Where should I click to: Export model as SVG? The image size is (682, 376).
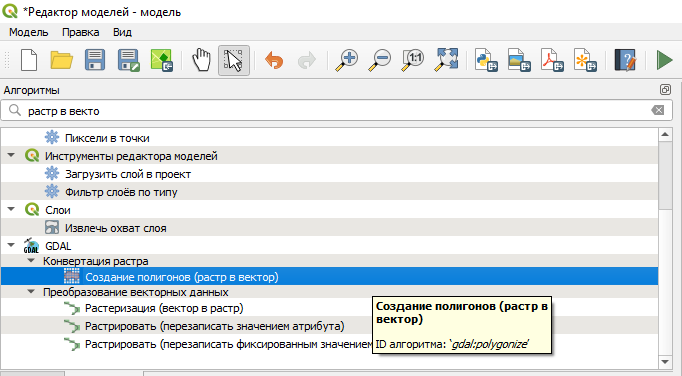tap(585, 60)
